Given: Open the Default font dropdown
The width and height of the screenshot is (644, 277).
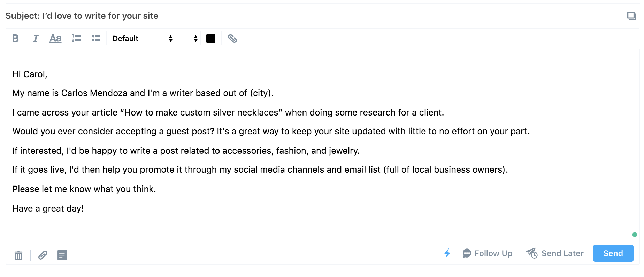Looking at the screenshot, I should 142,39.
